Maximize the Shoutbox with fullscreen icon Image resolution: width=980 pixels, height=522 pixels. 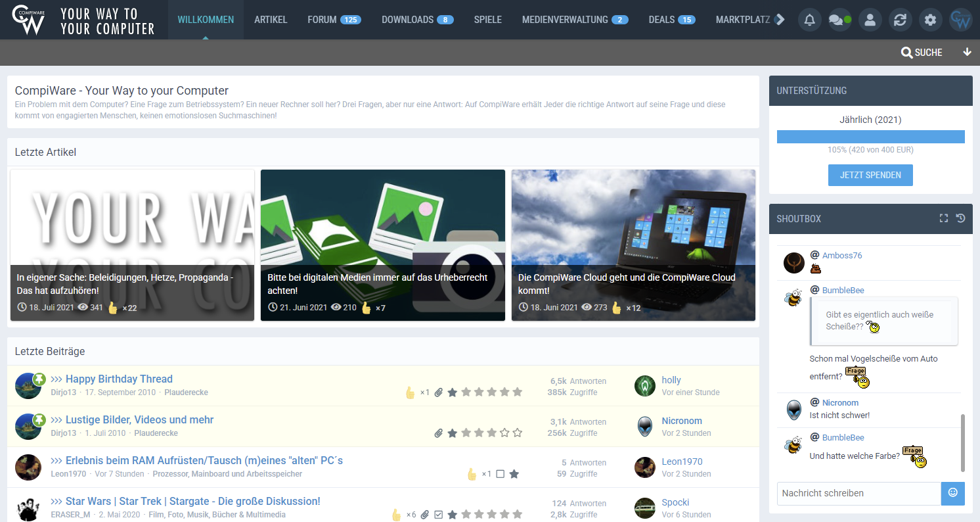point(944,218)
